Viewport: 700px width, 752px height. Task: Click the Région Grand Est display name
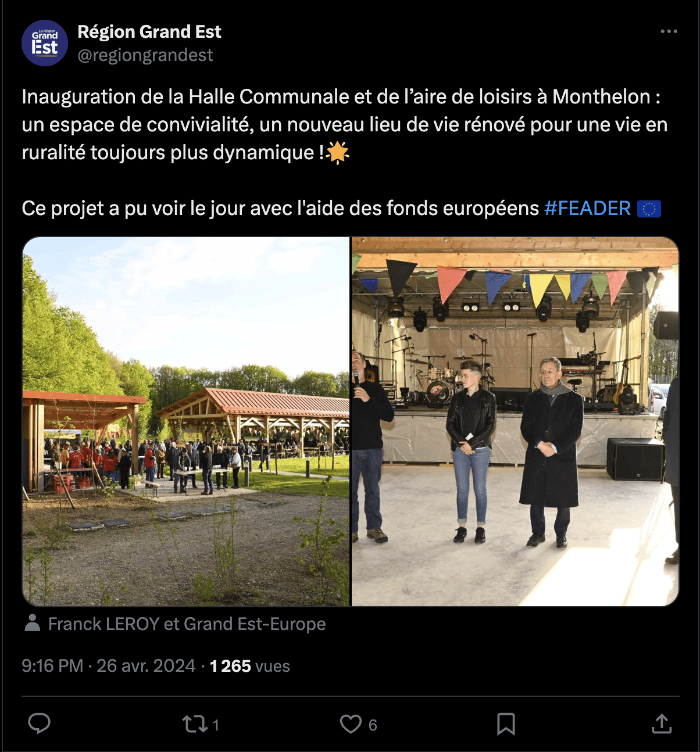150,31
